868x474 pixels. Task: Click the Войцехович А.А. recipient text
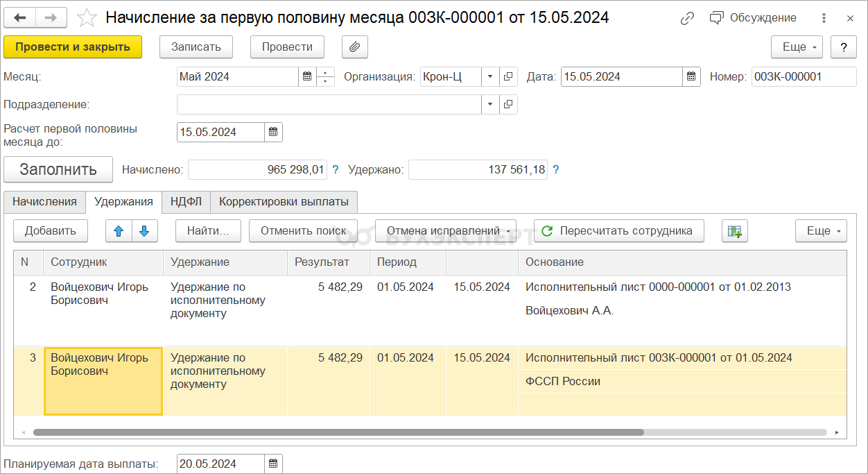[x=570, y=310]
